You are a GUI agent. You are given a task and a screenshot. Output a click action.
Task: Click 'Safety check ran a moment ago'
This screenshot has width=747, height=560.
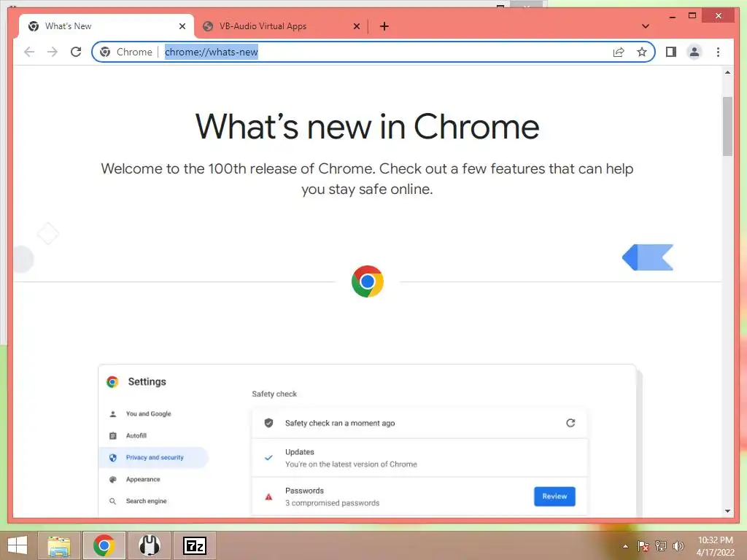point(340,423)
